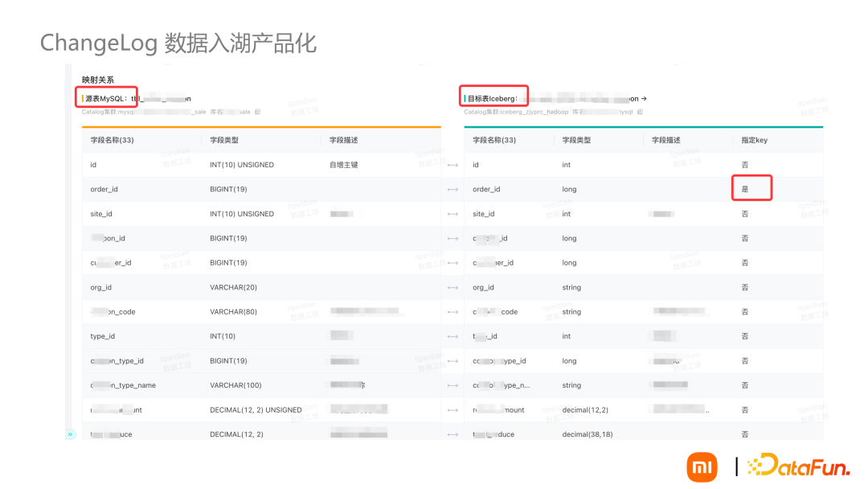Click mapping arrow in the org_id row
The width and height of the screenshot is (868, 489).
click(x=452, y=287)
